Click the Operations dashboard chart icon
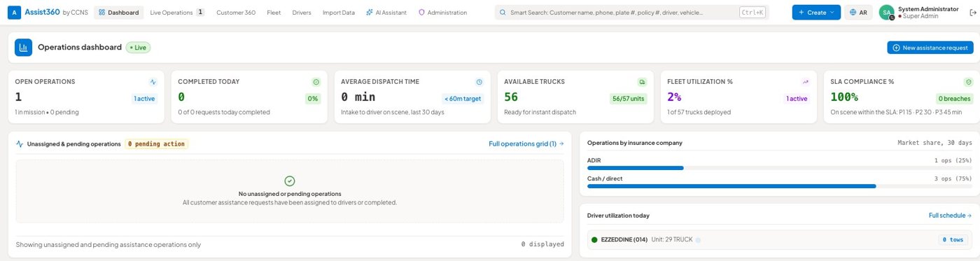Screen dimensions: 980x261 tap(24, 48)
